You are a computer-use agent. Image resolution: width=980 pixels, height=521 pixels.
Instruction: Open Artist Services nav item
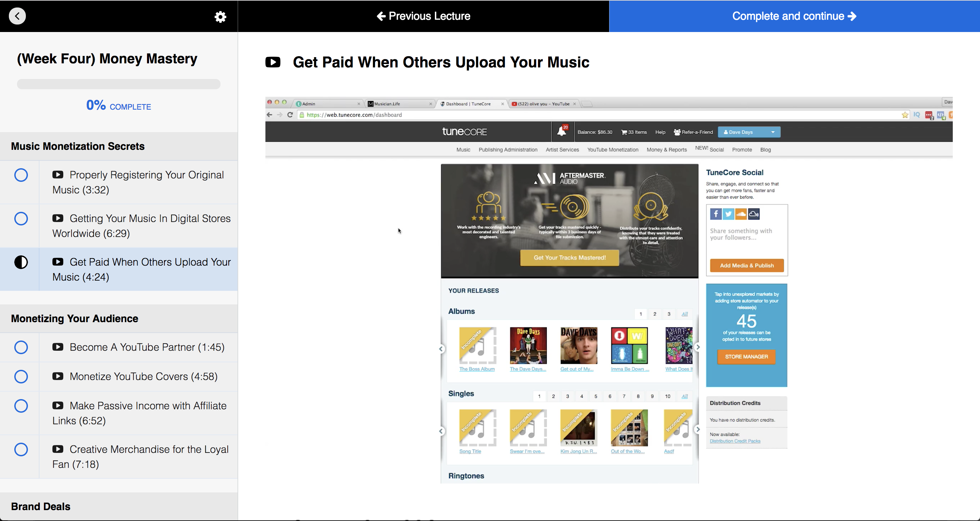coord(562,150)
